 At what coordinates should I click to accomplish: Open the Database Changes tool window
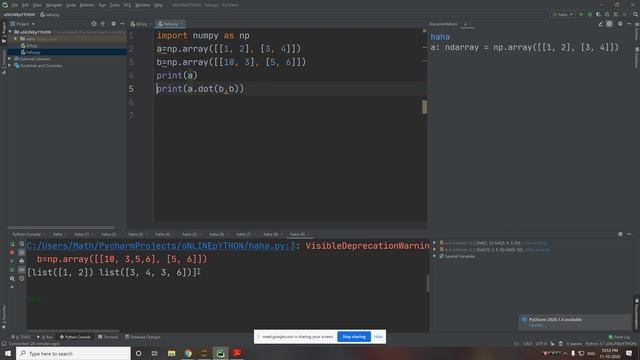pos(142,337)
